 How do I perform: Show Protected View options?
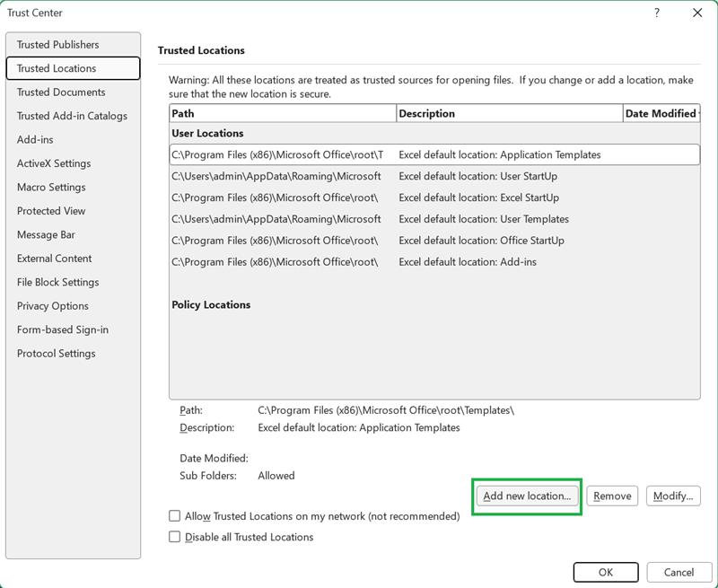tap(73, 211)
